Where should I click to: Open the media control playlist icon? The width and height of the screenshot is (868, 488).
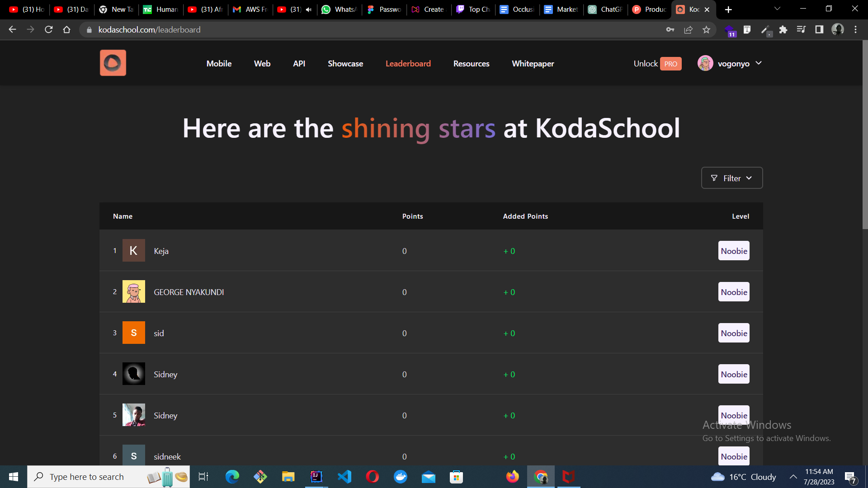point(801,29)
